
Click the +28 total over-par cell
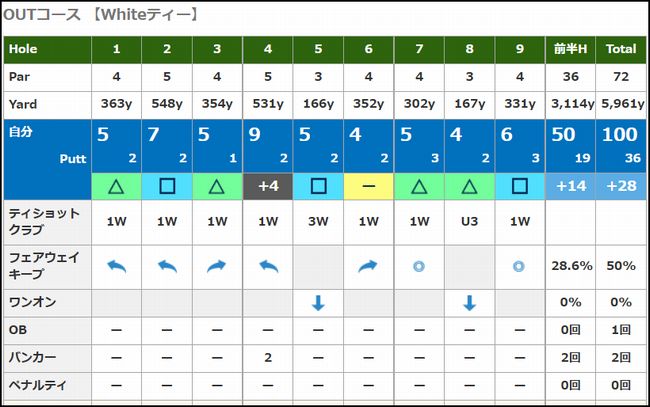click(x=620, y=186)
